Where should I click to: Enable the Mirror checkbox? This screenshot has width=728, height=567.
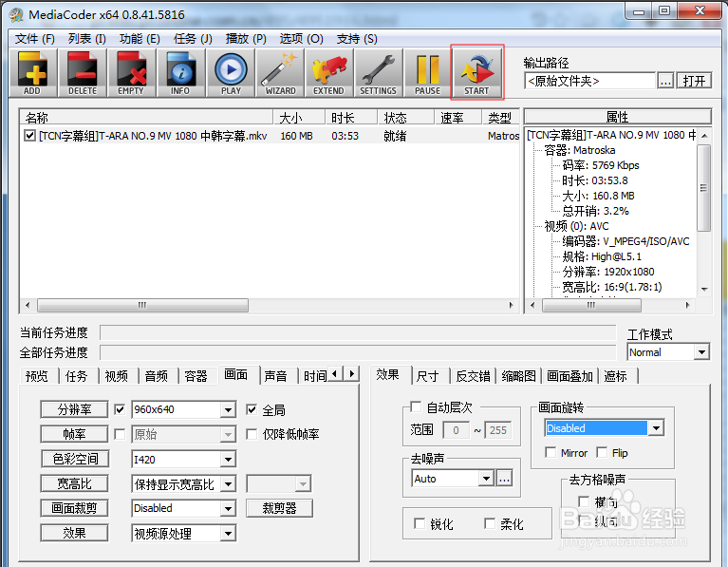(551, 453)
